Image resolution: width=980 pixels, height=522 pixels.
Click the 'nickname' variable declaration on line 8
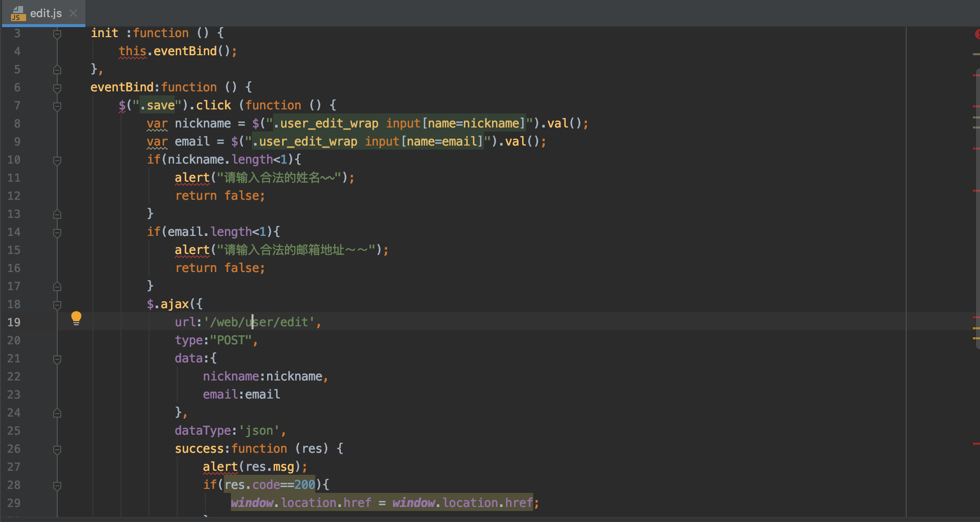[x=203, y=123]
